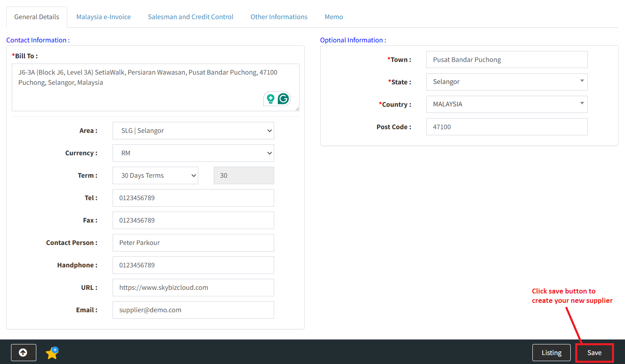
Task: Expand the Currency dropdown showing RM
Action: pyautogui.click(x=193, y=153)
